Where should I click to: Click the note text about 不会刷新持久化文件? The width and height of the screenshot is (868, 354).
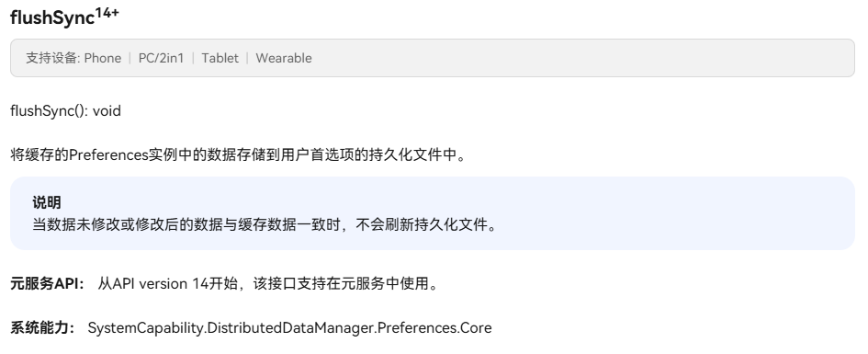265,225
